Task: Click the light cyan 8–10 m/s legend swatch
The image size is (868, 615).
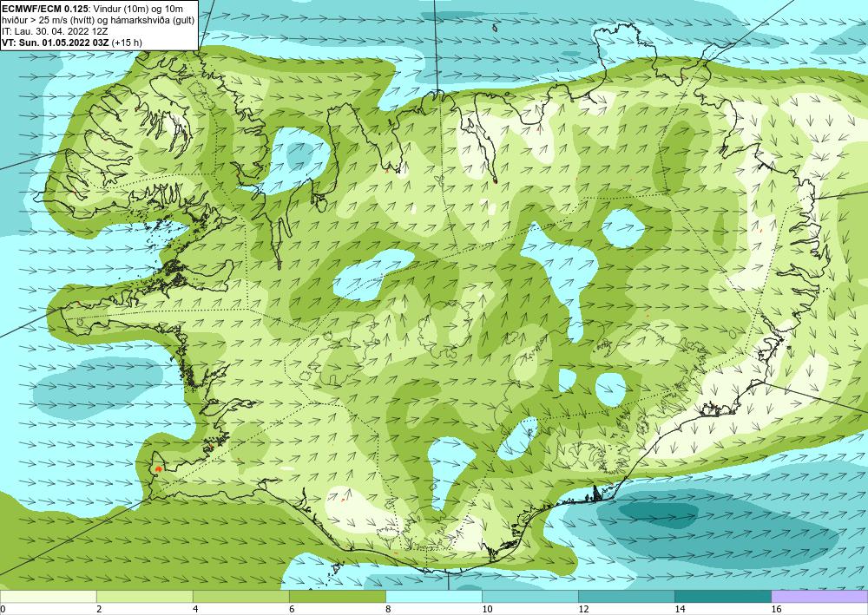Action: pos(434,596)
